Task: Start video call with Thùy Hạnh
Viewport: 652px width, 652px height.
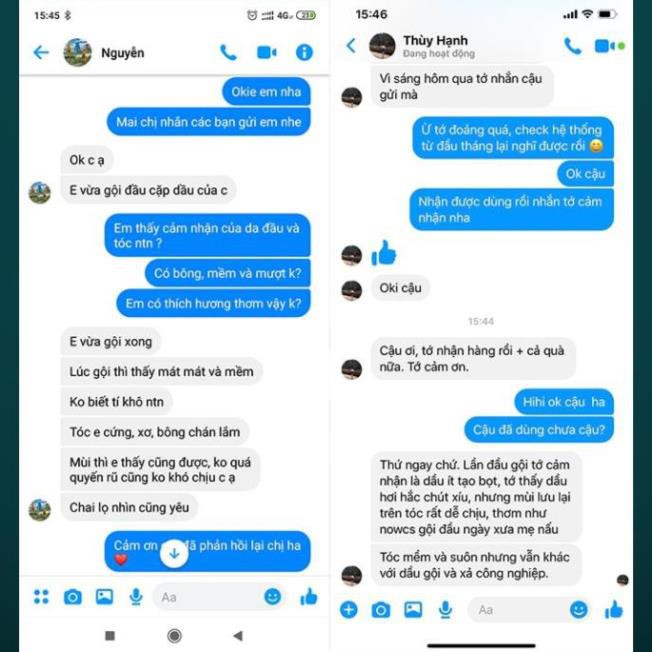Action: [x=605, y=46]
